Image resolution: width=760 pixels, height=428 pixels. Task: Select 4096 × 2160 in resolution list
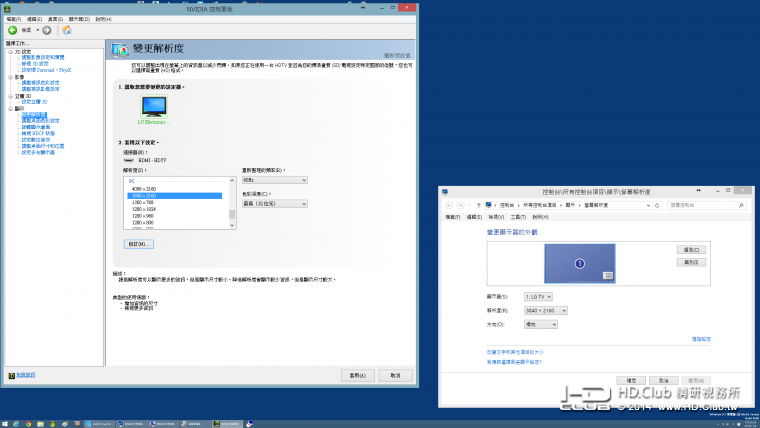141,188
